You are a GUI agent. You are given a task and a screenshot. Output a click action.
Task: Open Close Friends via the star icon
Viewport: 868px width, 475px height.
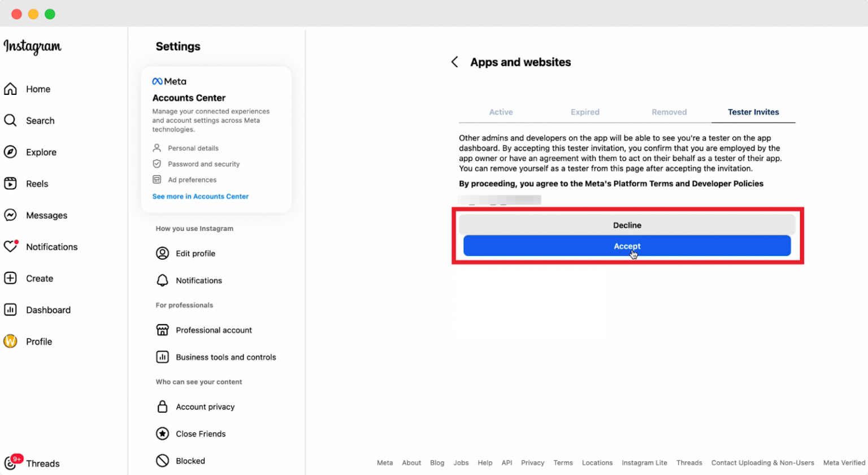click(161, 434)
